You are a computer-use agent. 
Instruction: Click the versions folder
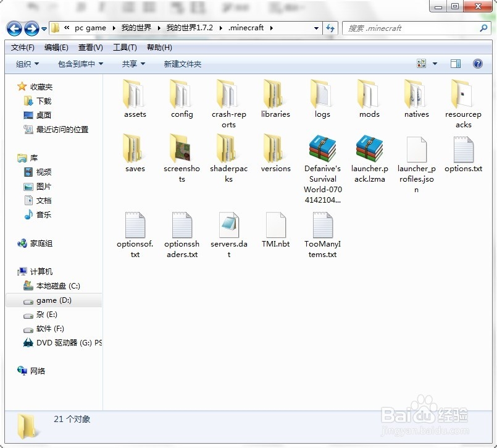[275, 153]
